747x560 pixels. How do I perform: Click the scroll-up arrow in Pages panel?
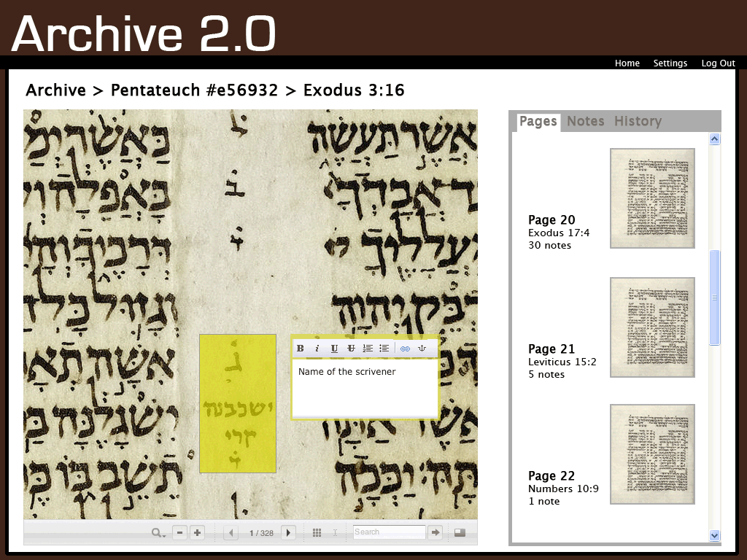click(714, 139)
